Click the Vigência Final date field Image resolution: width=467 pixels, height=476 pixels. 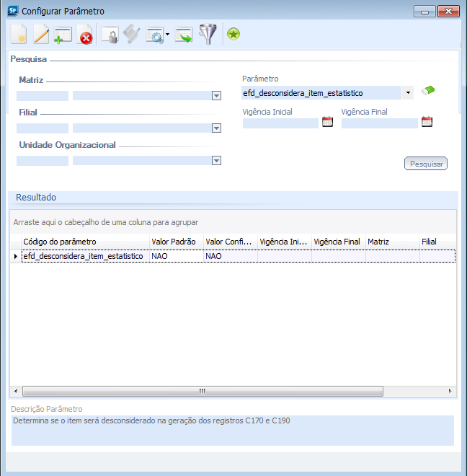[380, 123]
